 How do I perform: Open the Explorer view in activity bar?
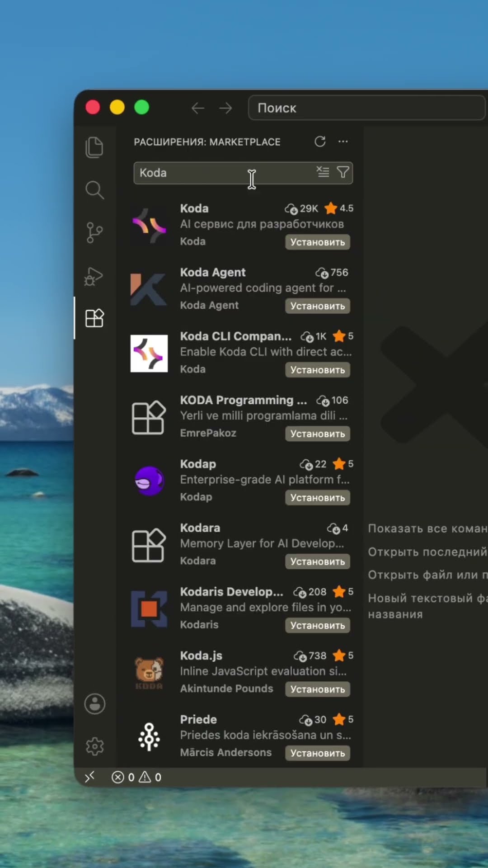(94, 147)
